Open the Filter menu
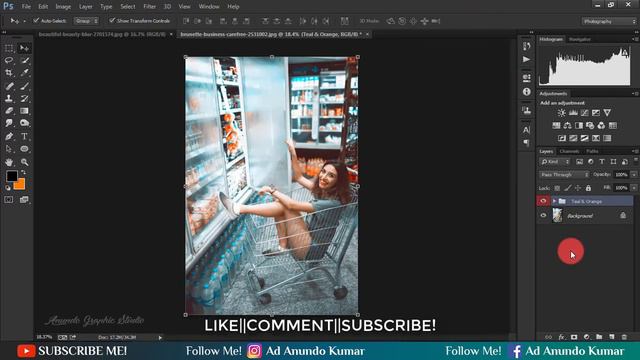The height and width of the screenshot is (360, 640). pyautogui.click(x=149, y=7)
